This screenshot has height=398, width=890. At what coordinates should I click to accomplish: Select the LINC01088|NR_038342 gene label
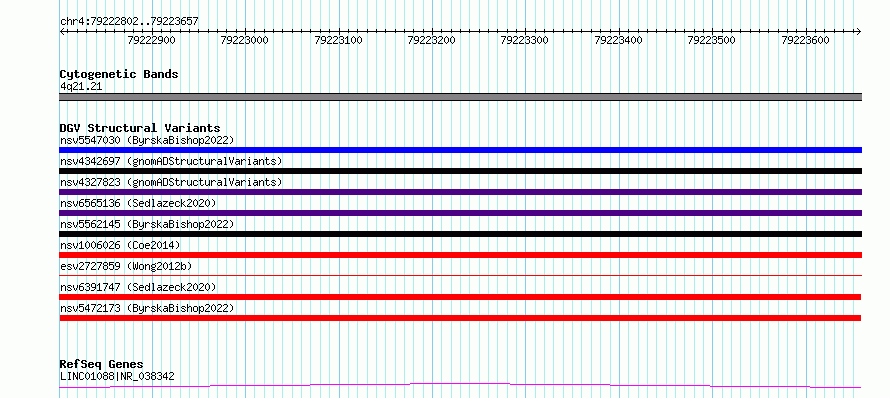[117, 376]
